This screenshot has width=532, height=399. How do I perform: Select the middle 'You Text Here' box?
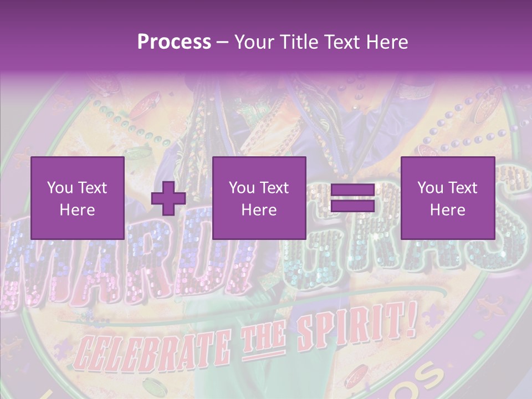tap(259, 198)
